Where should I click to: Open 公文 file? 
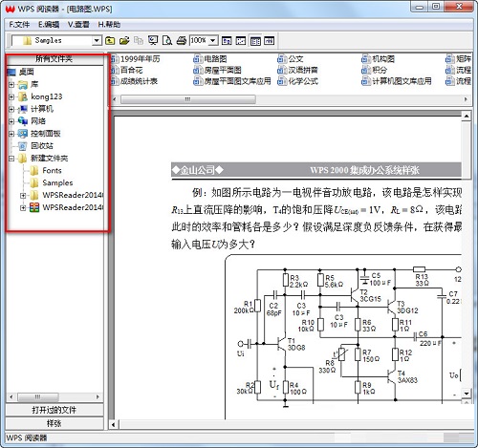tap(295, 59)
